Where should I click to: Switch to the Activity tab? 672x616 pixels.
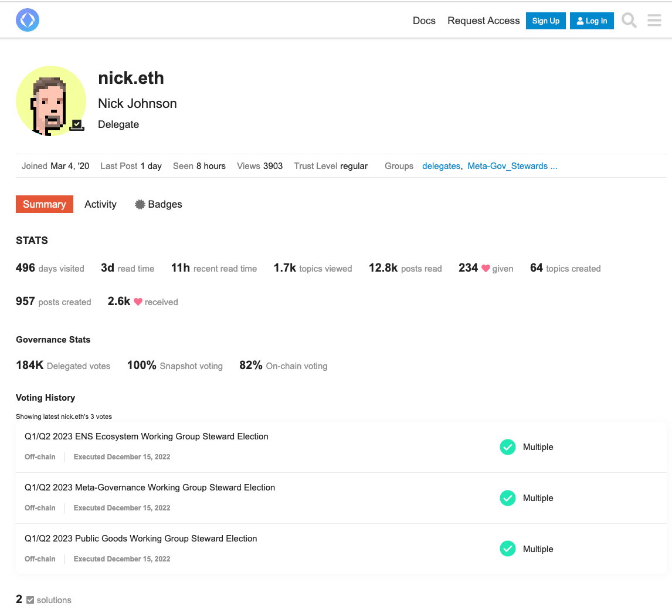pos(100,204)
